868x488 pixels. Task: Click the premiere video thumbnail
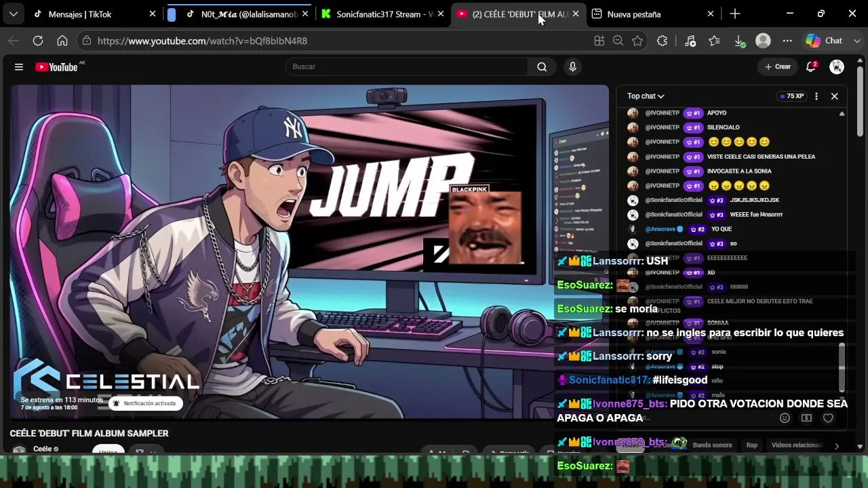coord(309,252)
